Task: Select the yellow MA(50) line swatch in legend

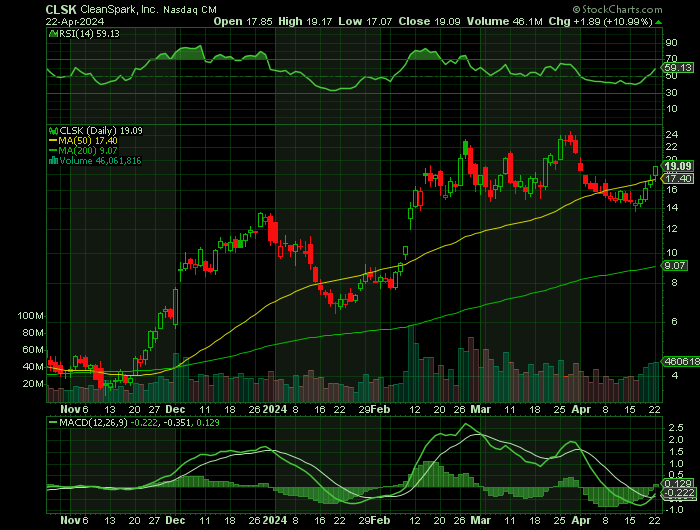Action: click(54, 141)
